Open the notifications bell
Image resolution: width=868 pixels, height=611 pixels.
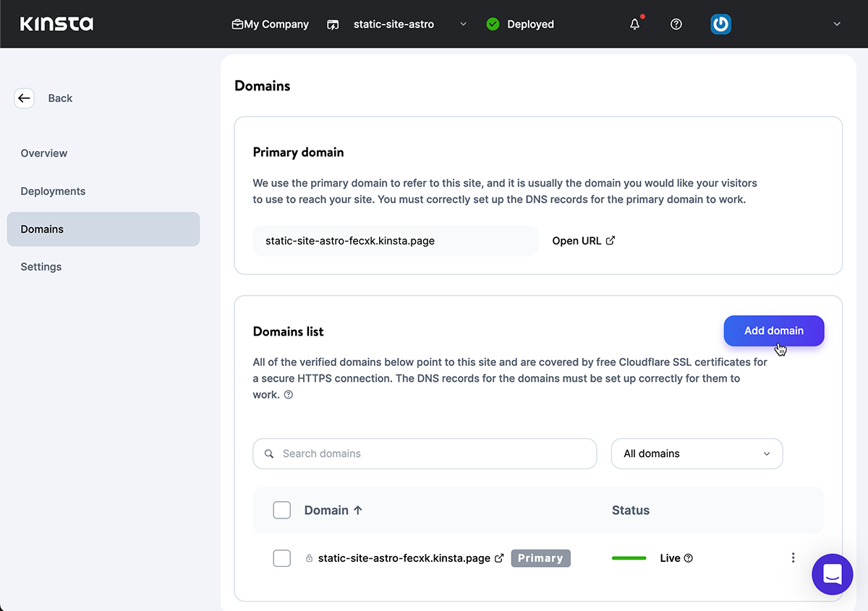(635, 24)
